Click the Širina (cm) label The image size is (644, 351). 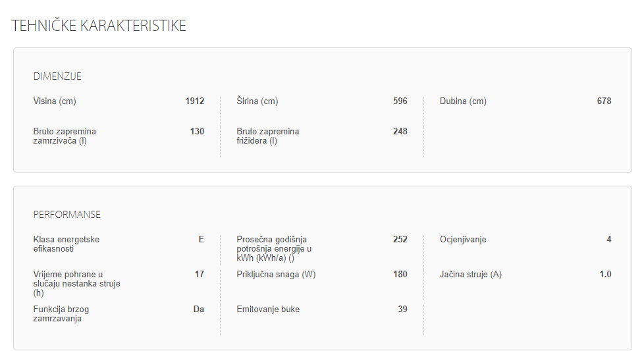257,101
